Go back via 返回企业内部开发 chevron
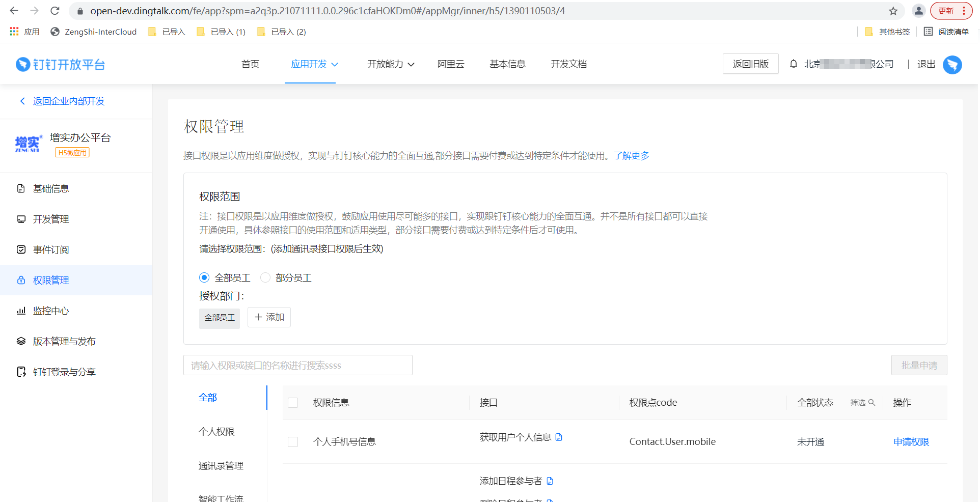Viewport: 980px width, 502px height. (x=22, y=101)
